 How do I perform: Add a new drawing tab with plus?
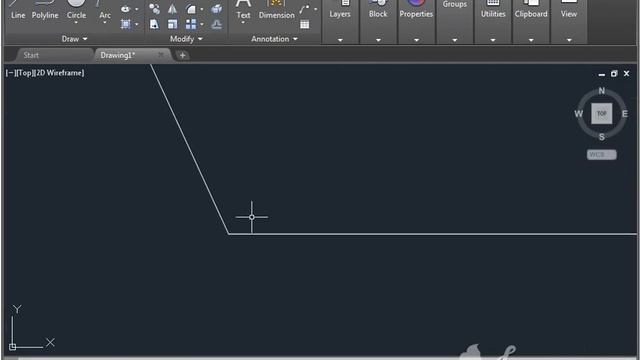click(x=182, y=55)
